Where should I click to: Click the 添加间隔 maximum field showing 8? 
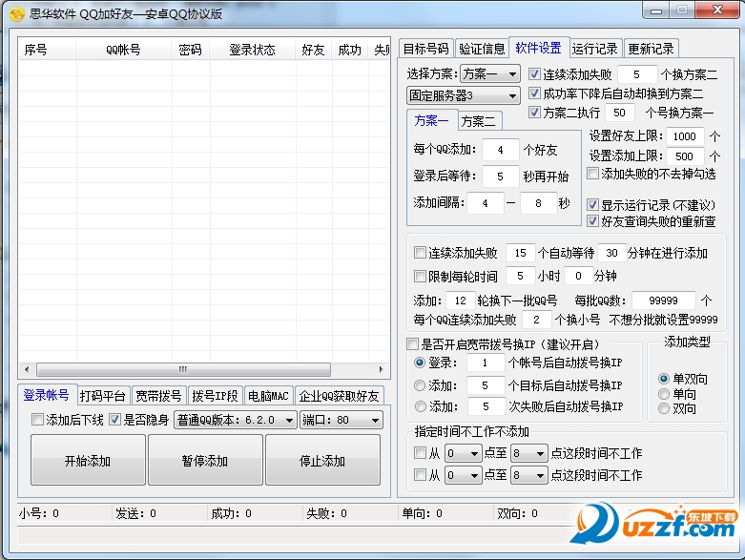tap(538, 203)
